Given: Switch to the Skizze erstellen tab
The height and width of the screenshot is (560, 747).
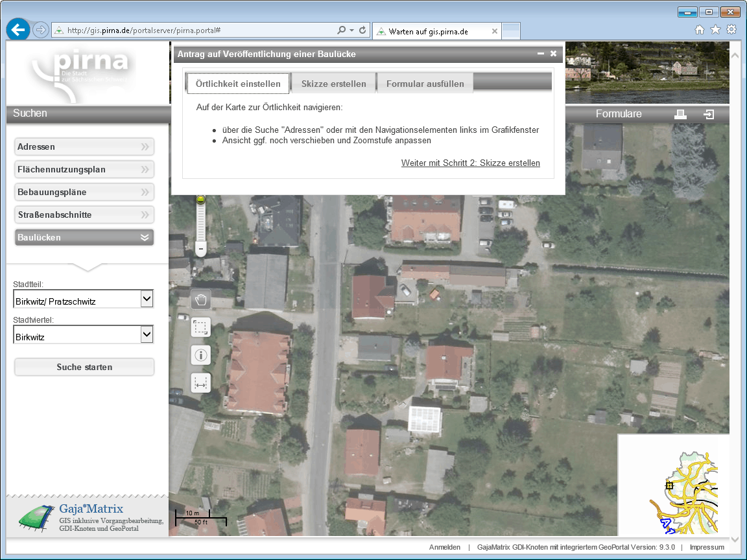Looking at the screenshot, I should coord(333,84).
